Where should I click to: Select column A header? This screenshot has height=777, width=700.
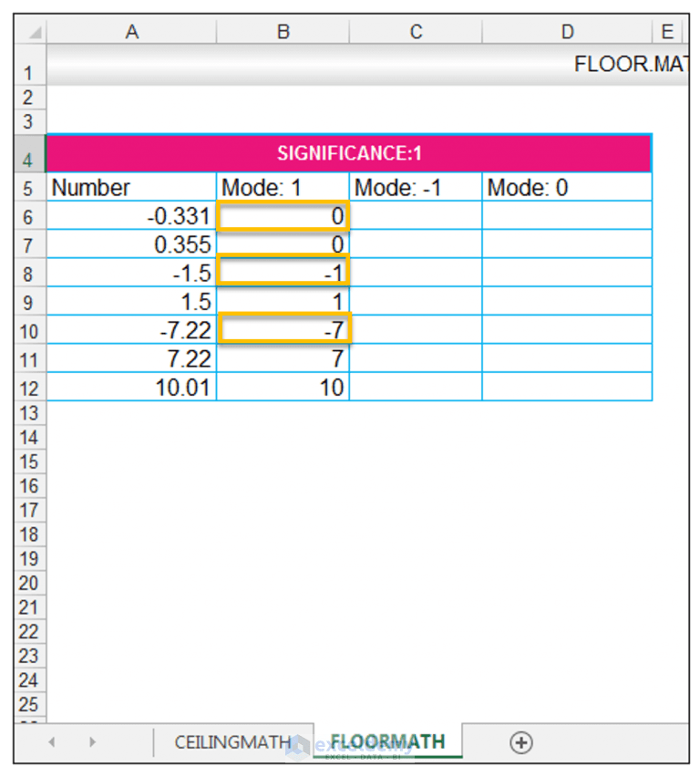point(131,32)
